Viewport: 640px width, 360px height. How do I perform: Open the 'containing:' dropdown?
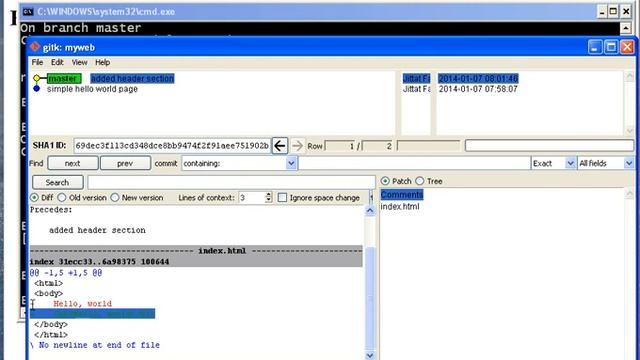(291, 163)
